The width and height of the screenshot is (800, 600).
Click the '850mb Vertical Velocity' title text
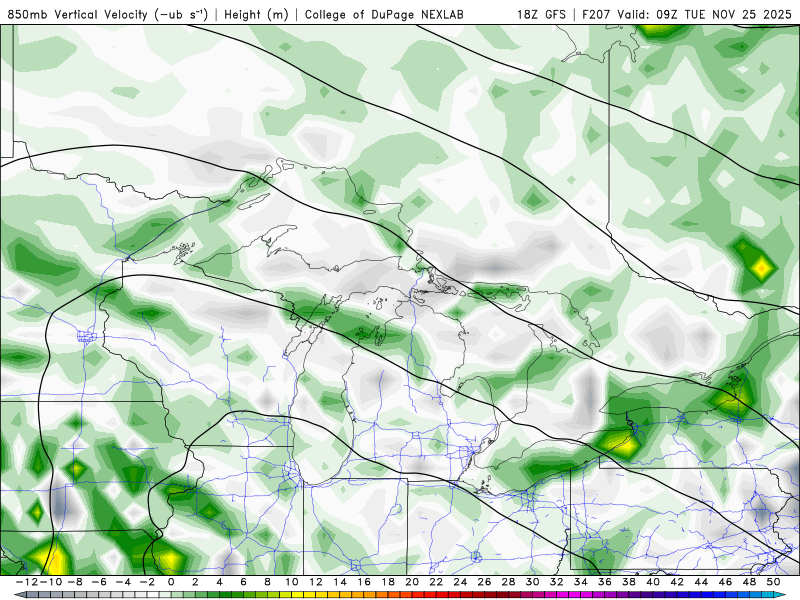(x=78, y=14)
